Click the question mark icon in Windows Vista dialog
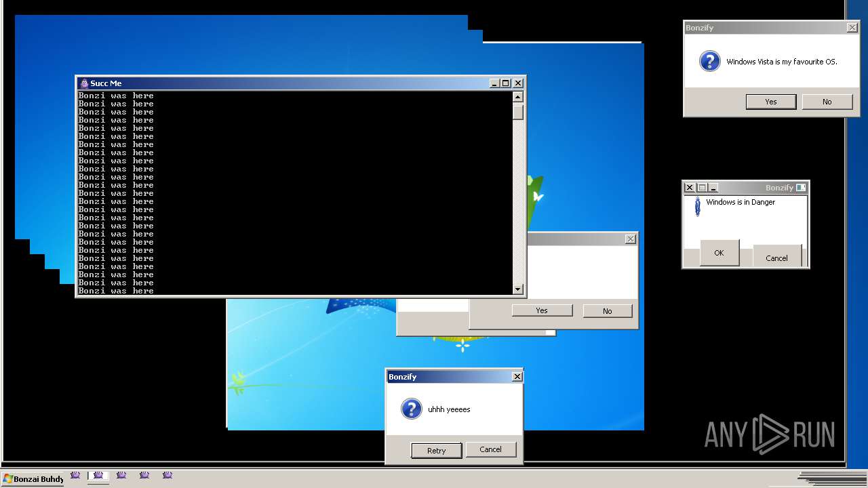This screenshot has width=868, height=488. click(x=709, y=62)
